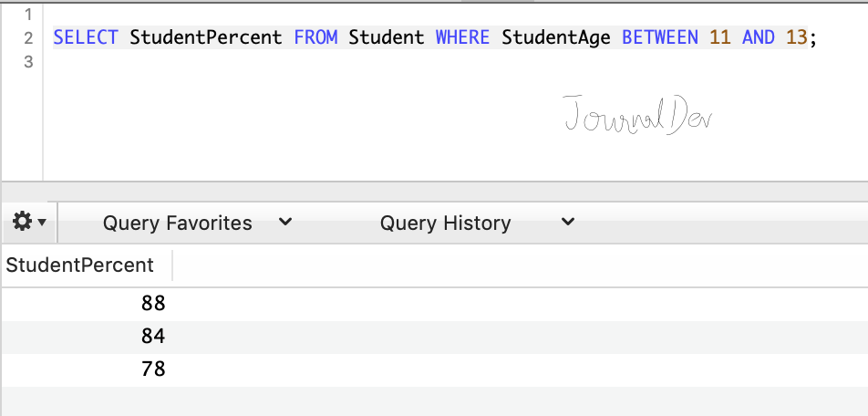
Task: Click the BETWEEN keyword in the query
Action: (x=660, y=38)
